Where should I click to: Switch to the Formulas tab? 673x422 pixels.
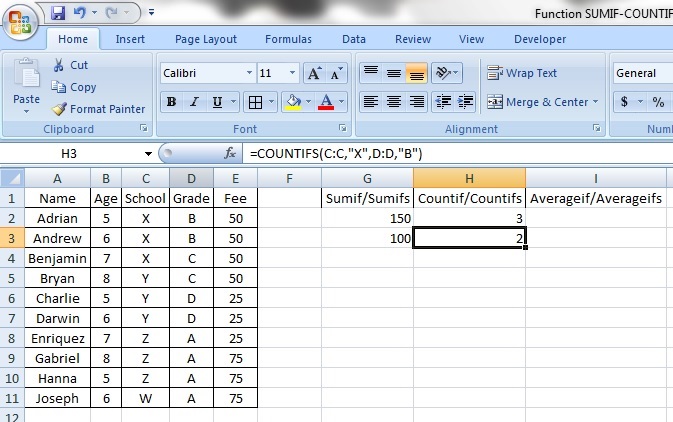(x=288, y=39)
